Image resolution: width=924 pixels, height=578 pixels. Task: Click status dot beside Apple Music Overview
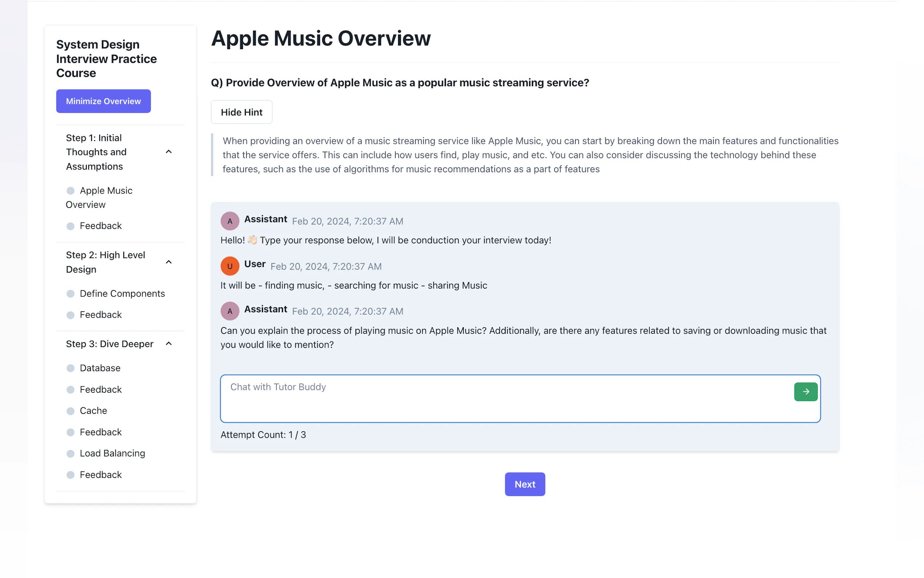70,191
